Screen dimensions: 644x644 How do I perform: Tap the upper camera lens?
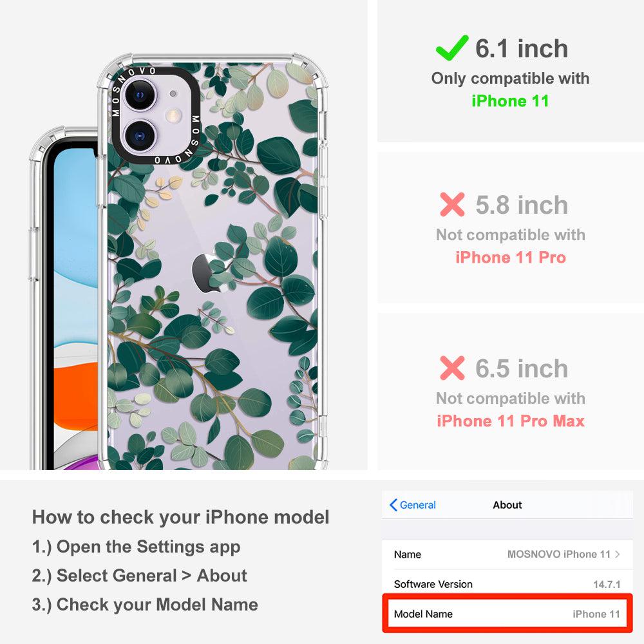coord(140,95)
